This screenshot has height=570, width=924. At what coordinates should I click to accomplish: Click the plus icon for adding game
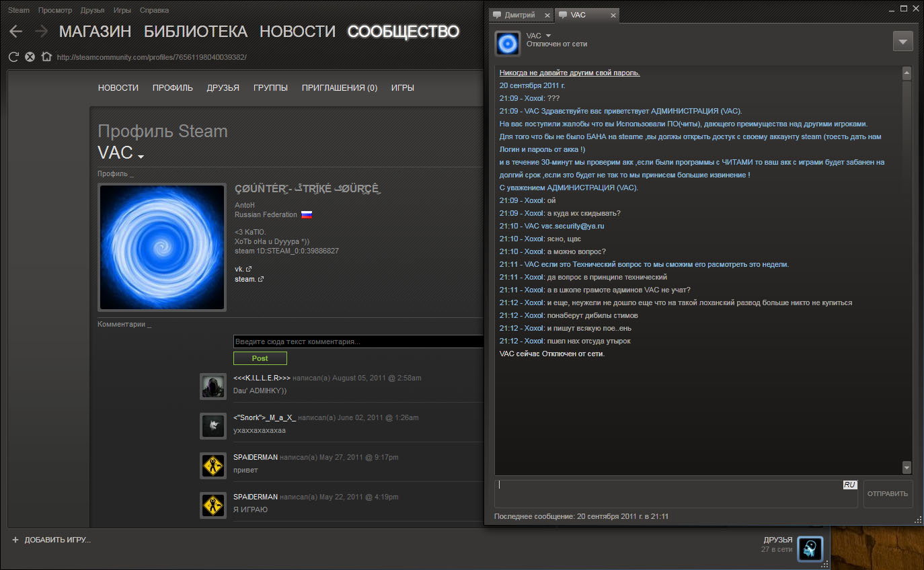pos(15,540)
